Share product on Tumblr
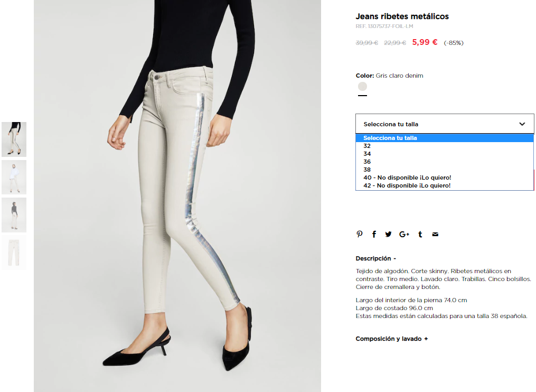This screenshot has height=392, width=536. click(x=420, y=235)
